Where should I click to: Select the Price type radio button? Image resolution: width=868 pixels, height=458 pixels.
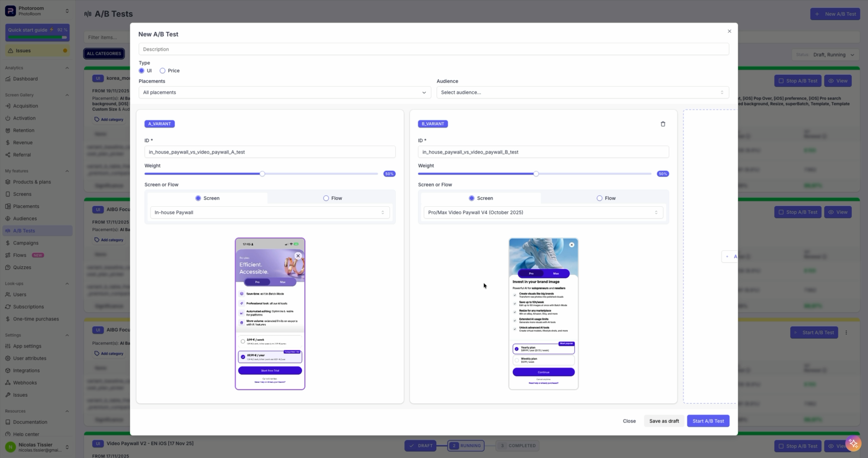click(162, 71)
